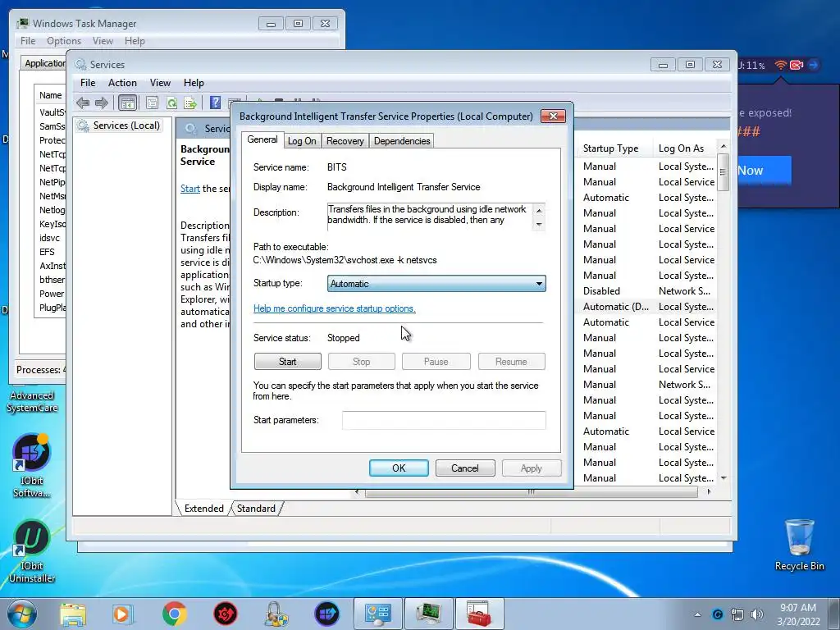Image resolution: width=840 pixels, height=630 pixels.
Task: Click the blue Help question-mark toolbar icon
Action: 215,103
